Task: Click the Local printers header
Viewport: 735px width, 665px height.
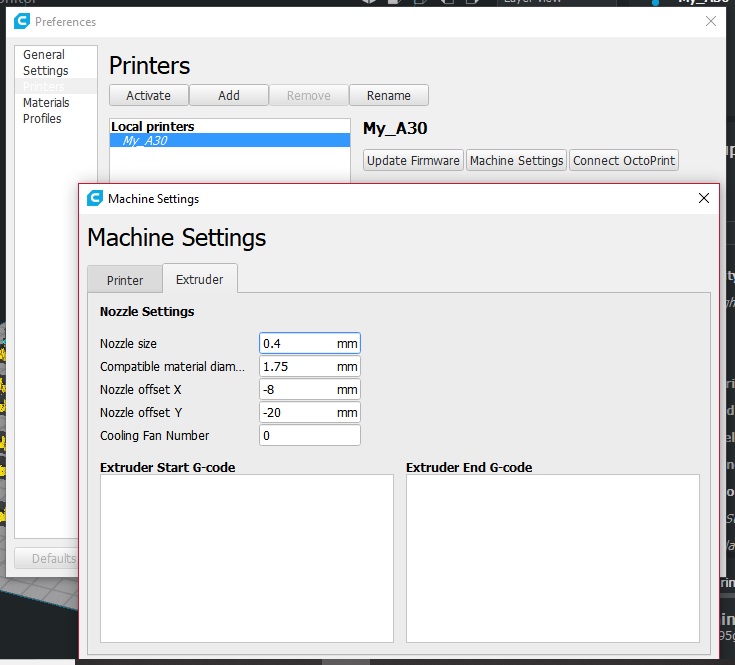Action: pyautogui.click(x=152, y=126)
